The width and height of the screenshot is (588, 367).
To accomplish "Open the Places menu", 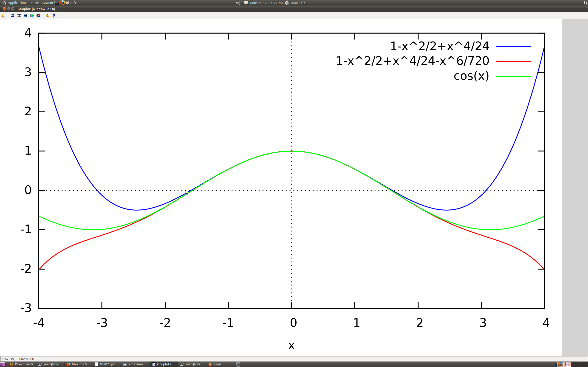I will pyautogui.click(x=34, y=3).
